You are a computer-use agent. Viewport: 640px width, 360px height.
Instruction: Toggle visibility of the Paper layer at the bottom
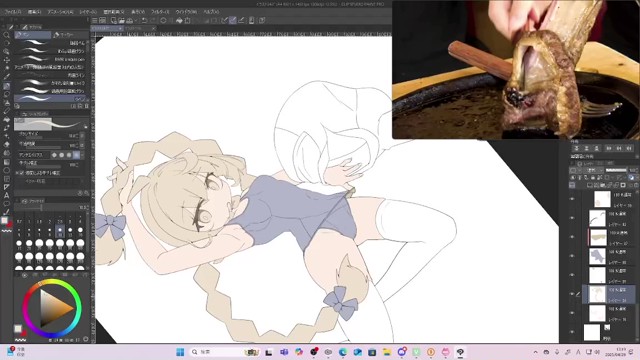pyautogui.click(x=572, y=332)
